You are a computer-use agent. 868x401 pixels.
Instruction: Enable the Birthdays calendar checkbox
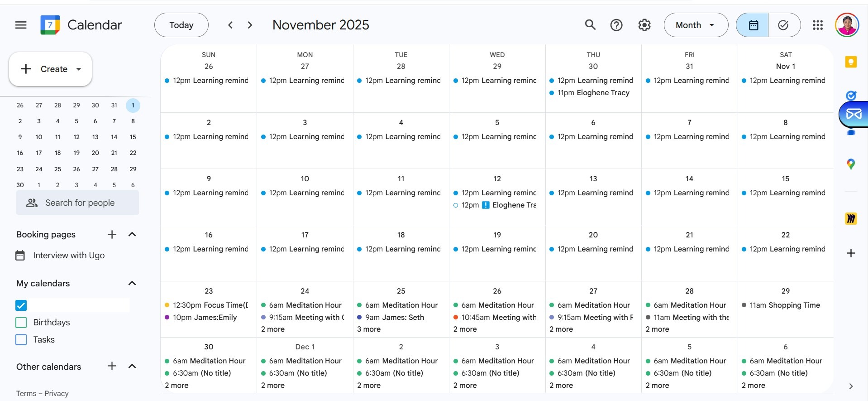21,323
